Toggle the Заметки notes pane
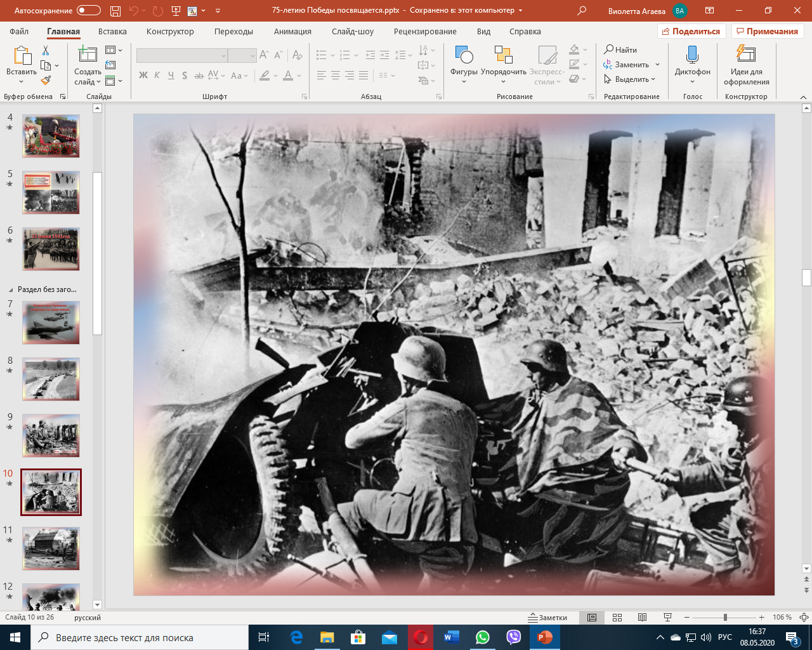Viewport: 812px width, 650px height. pyautogui.click(x=547, y=618)
